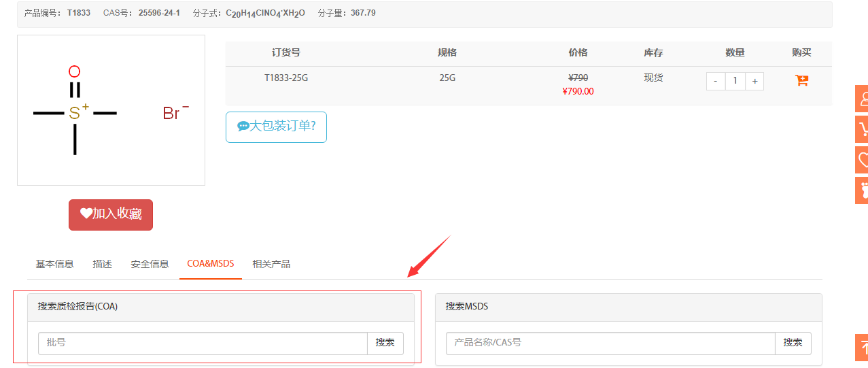
Task: Switch to the 基本信息 tab
Action: (54, 264)
